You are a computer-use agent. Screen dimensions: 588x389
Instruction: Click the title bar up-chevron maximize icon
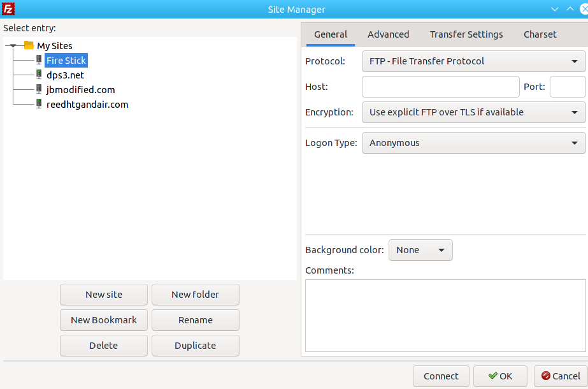[570, 9]
